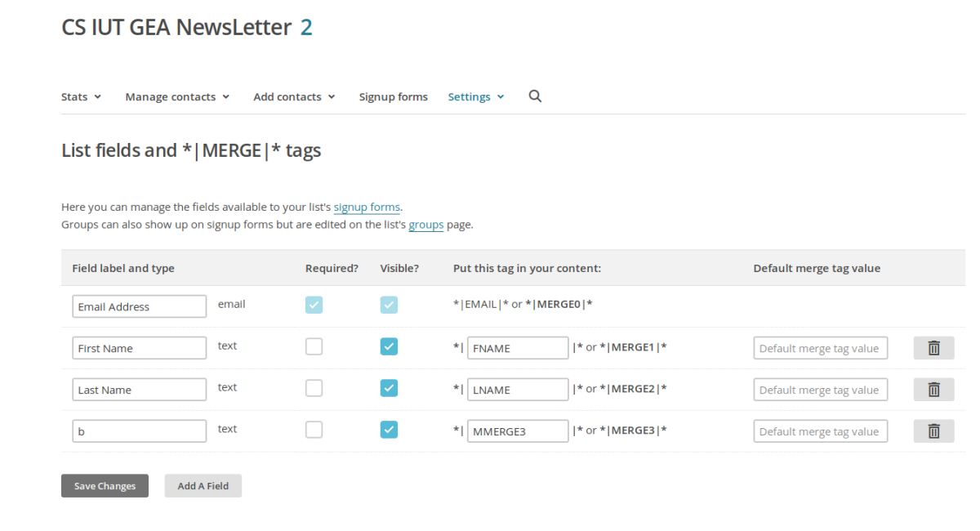Follow the signup forms link in description
This screenshot has height=531, width=980.
point(367,207)
